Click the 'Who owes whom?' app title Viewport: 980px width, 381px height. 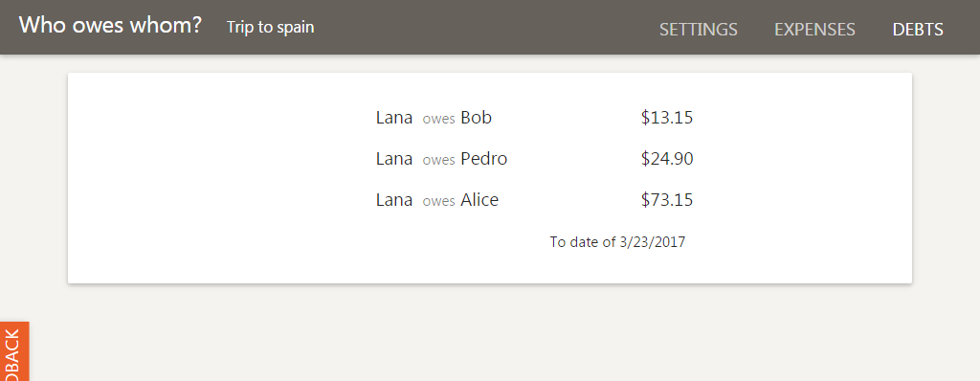(110, 25)
